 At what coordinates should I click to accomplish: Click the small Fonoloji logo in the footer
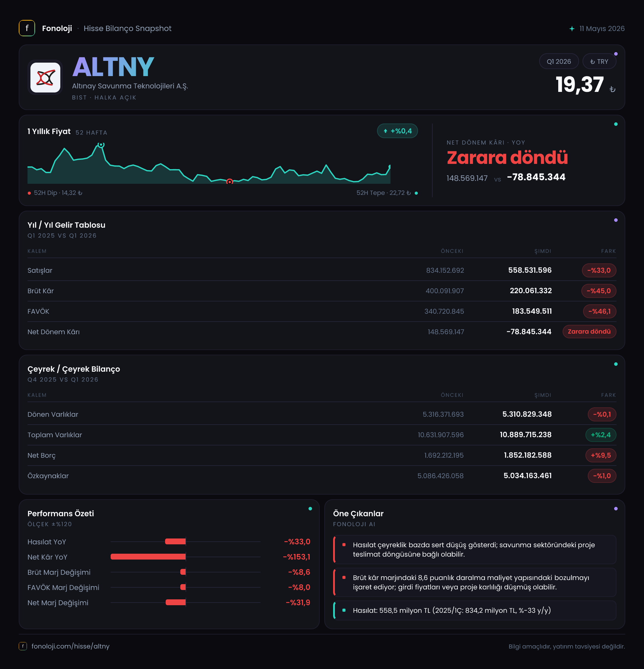pos(23,646)
